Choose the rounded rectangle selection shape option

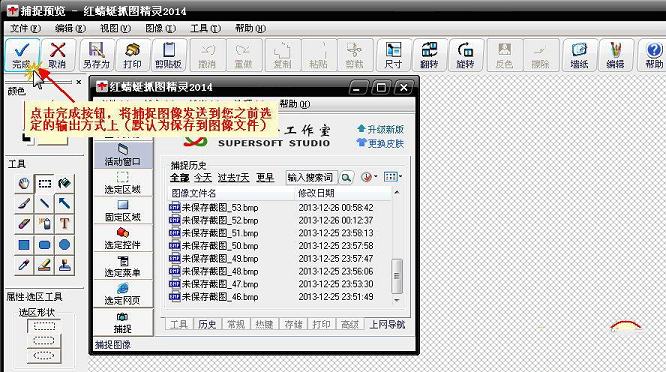point(44,341)
